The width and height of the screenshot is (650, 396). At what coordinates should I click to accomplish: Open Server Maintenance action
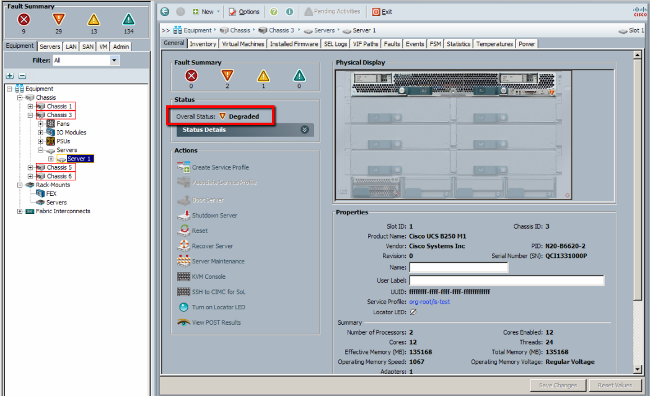point(211,261)
